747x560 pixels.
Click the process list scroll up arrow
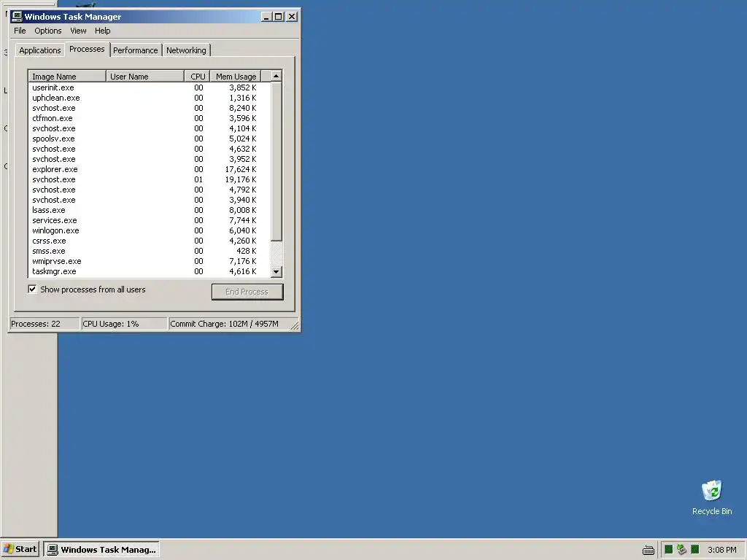click(x=276, y=76)
